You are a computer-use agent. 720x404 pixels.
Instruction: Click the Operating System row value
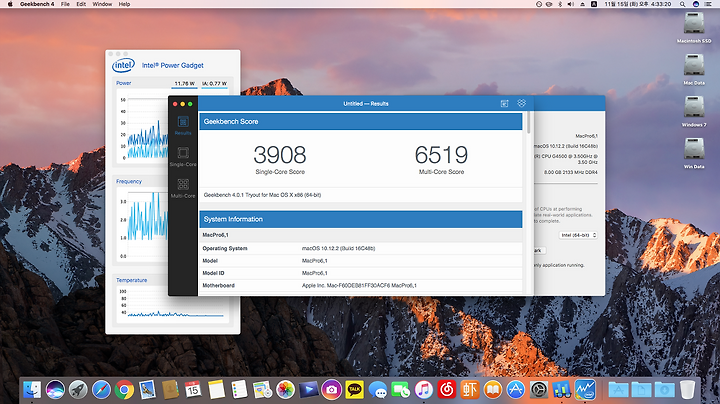coord(338,248)
